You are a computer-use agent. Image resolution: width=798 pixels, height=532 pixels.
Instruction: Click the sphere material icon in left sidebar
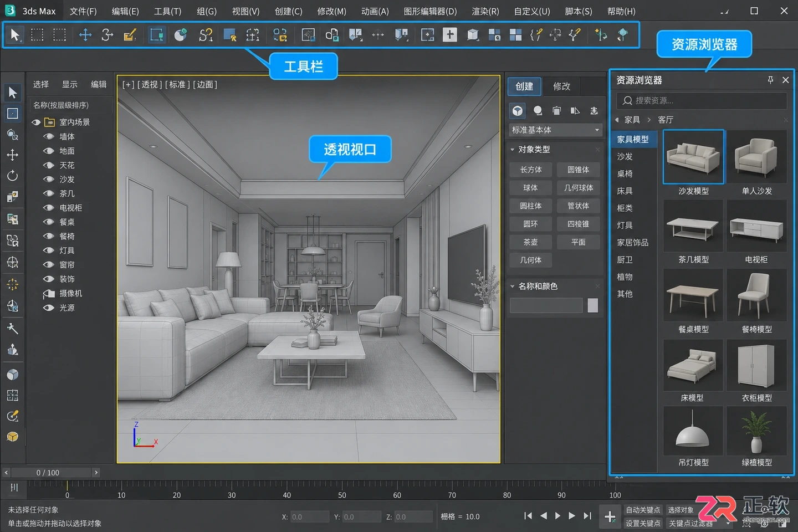[x=12, y=375]
